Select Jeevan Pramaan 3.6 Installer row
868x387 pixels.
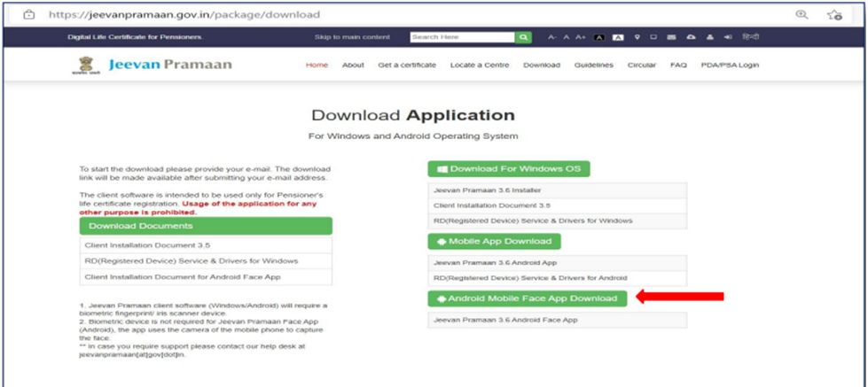pos(557,190)
